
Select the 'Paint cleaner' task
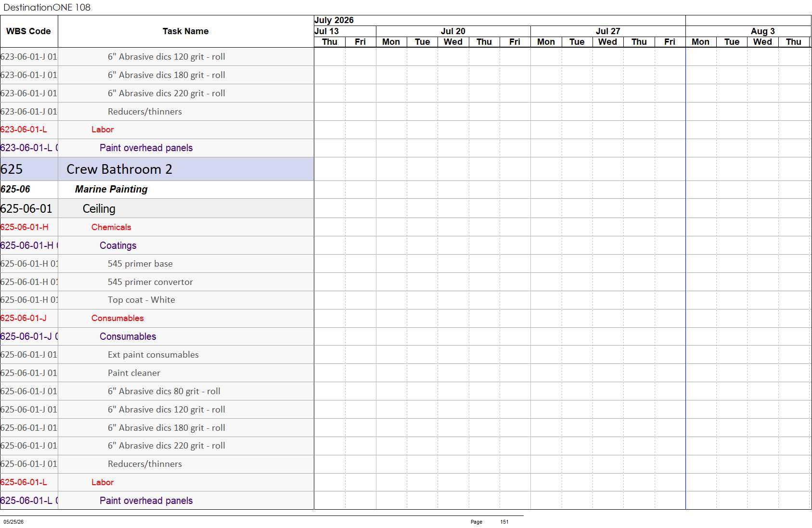[x=134, y=373]
